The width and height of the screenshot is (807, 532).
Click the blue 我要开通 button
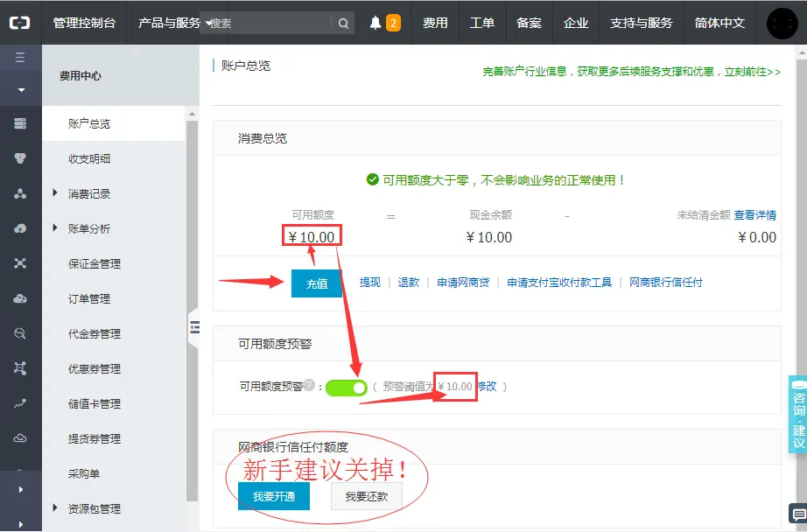tap(274, 496)
